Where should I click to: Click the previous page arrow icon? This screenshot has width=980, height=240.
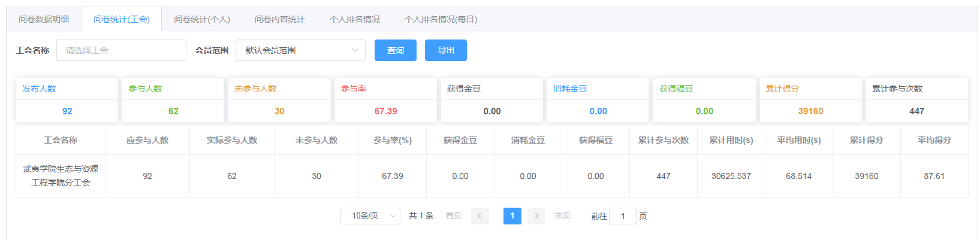[x=480, y=216]
